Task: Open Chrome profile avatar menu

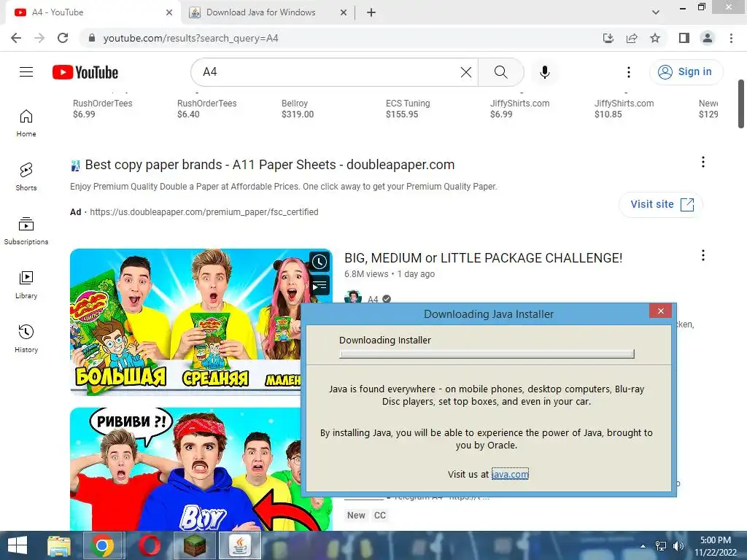Action: click(708, 38)
